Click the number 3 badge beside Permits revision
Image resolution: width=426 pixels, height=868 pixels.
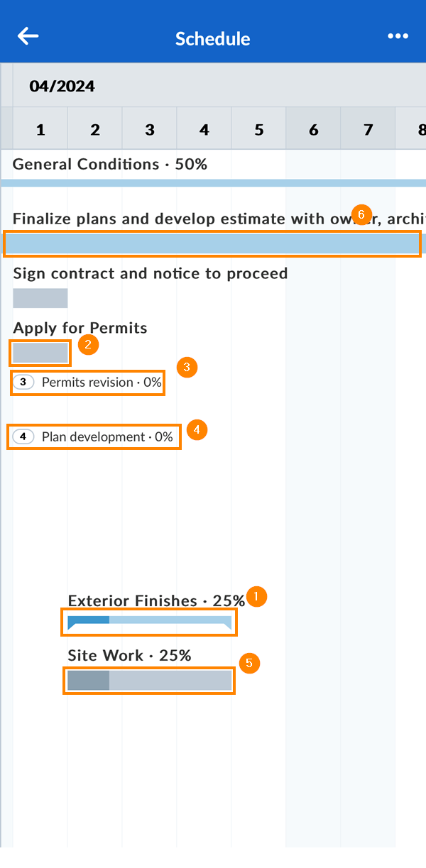click(23, 383)
